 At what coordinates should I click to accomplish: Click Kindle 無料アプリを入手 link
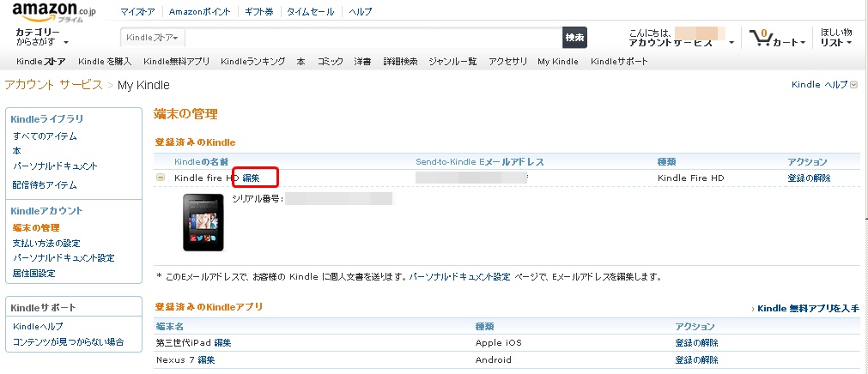808,308
